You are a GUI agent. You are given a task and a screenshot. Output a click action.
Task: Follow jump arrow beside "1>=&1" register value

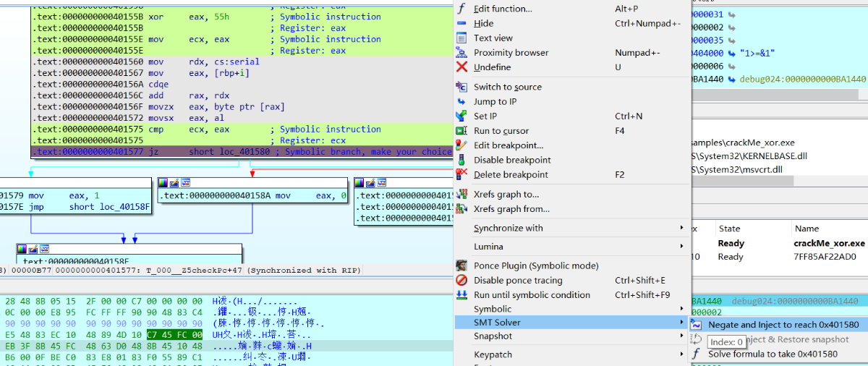[x=733, y=54]
